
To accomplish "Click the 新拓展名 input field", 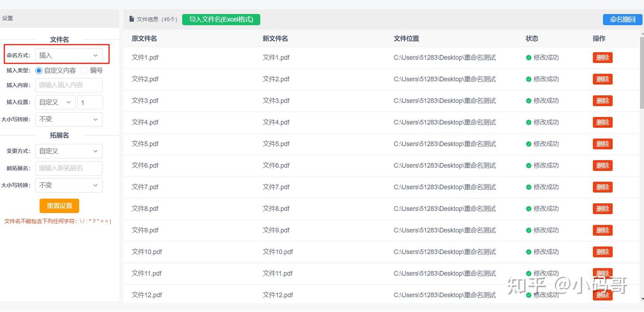I will [x=68, y=168].
